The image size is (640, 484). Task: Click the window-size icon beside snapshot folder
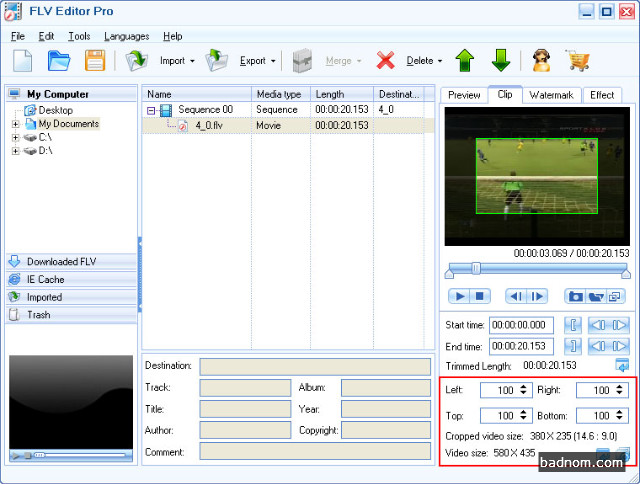point(615,296)
